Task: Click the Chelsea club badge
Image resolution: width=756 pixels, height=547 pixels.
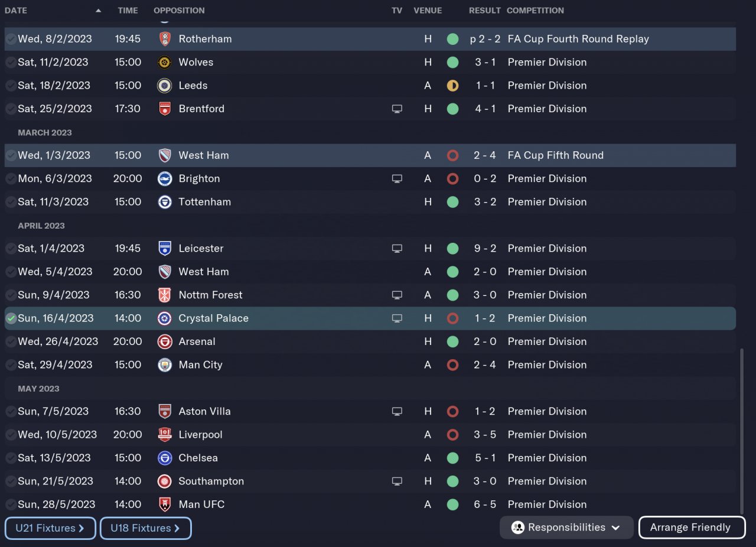Action: [165, 458]
